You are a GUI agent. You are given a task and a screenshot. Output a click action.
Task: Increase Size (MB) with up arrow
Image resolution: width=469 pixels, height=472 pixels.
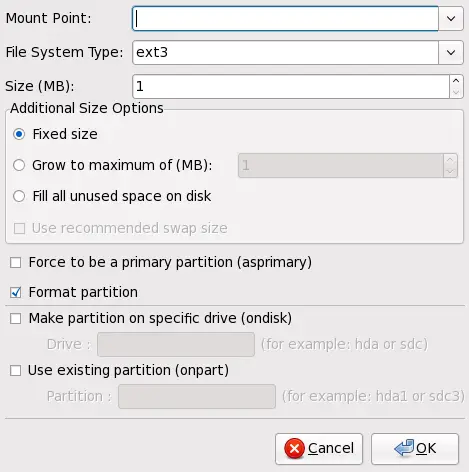point(456,81)
